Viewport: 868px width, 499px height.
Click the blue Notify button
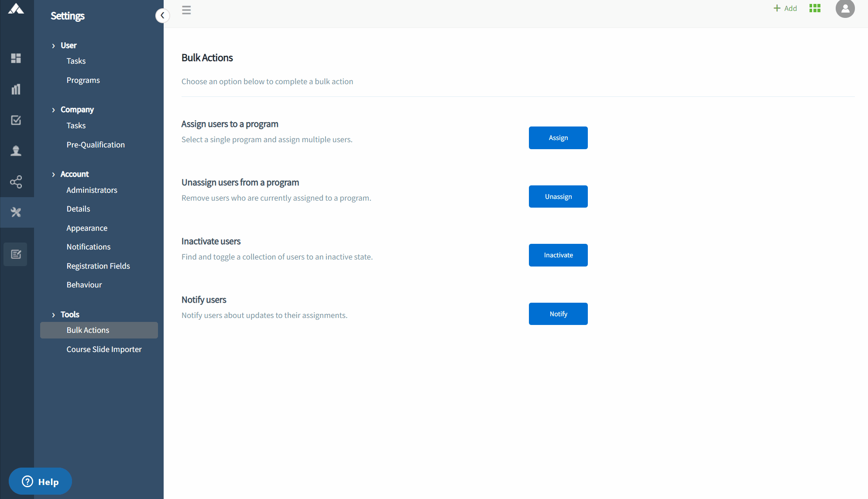click(558, 314)
